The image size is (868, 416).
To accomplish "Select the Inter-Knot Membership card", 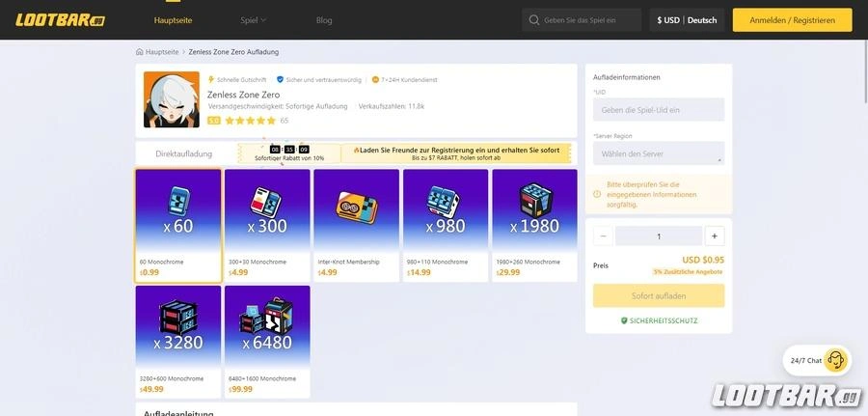I will [x=356, y=226].
